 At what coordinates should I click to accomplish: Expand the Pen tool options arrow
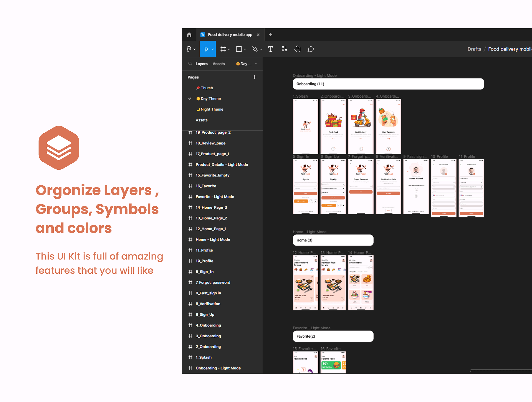click(261, 49)
